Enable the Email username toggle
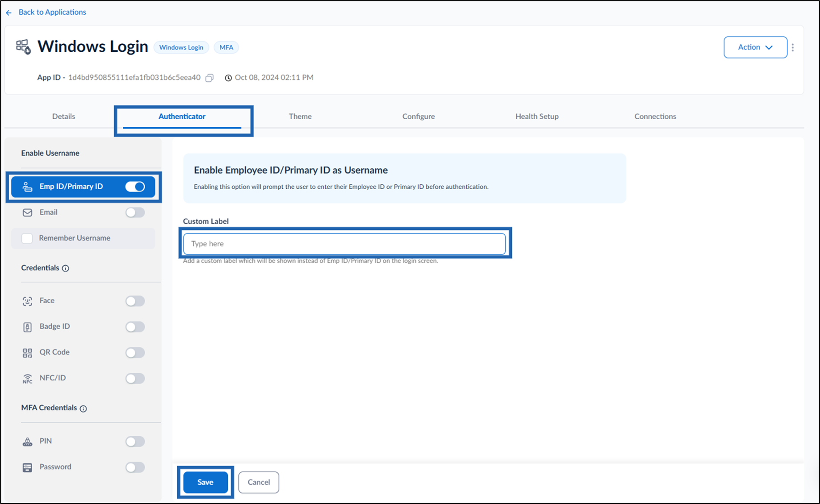 135,212
